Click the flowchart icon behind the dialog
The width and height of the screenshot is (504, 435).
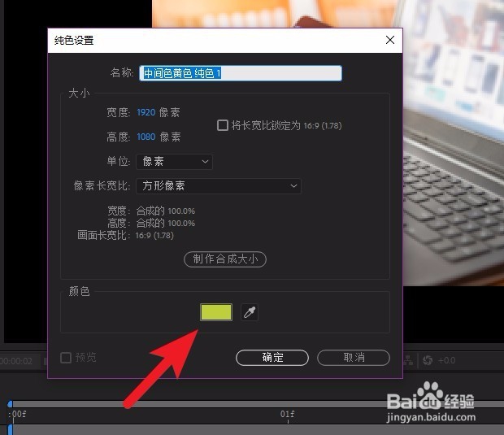[x=409, y=360]
